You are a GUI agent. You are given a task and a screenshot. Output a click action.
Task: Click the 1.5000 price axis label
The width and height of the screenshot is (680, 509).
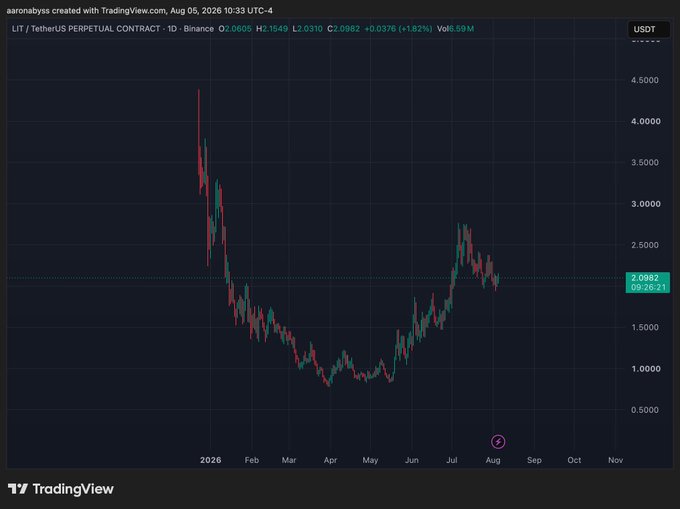(x=644, y=327)
